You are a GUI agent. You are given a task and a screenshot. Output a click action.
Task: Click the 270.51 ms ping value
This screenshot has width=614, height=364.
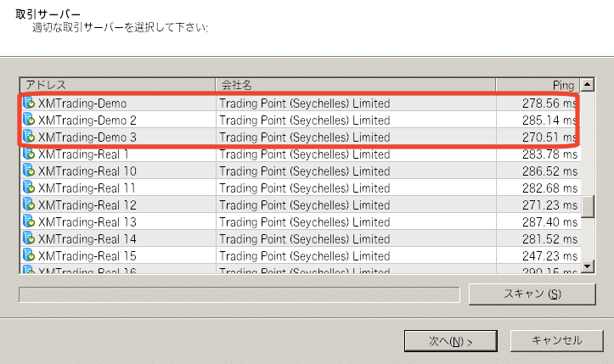549,137
